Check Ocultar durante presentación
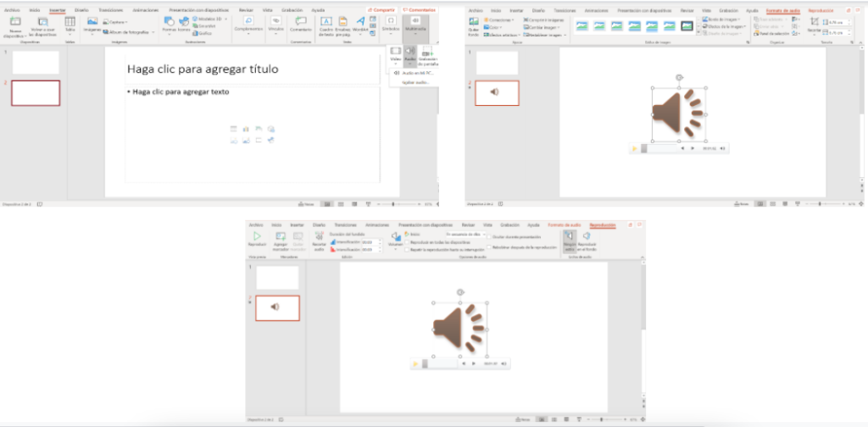The image size is (868, 427). (489, 237)
